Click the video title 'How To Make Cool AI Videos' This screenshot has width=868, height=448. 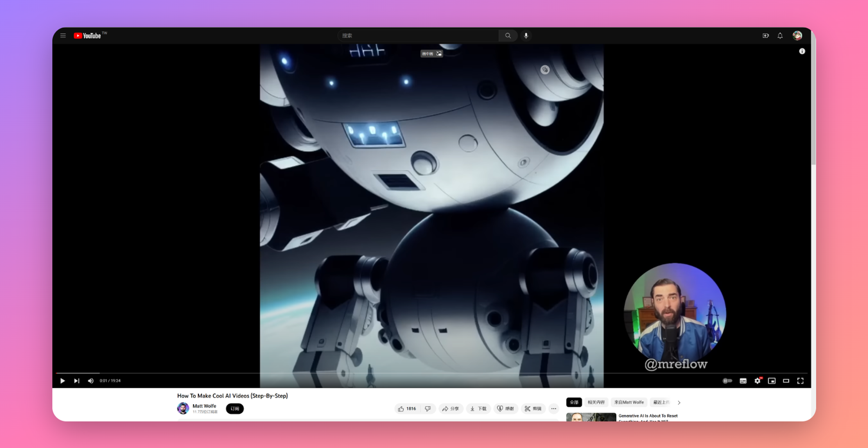(x=233, y=395)
